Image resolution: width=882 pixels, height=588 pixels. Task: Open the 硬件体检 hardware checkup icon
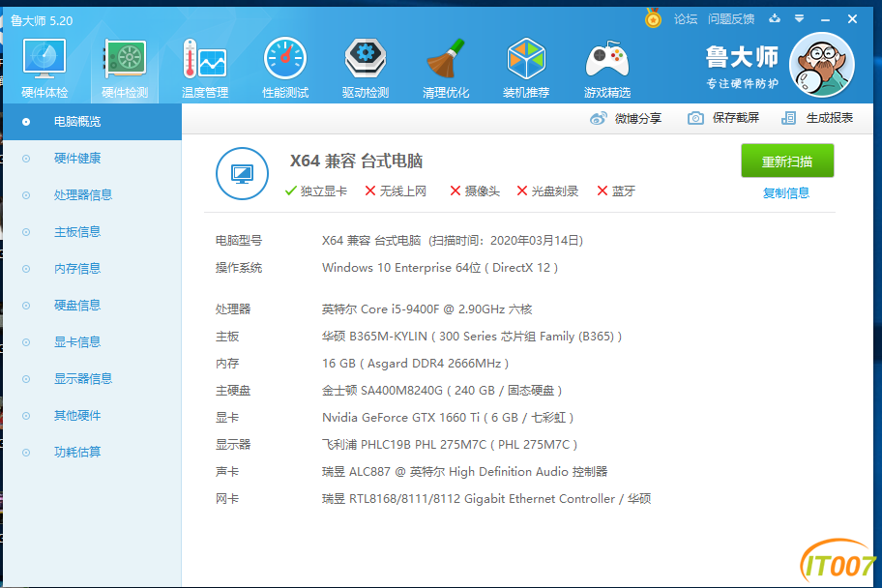(44, 68)
